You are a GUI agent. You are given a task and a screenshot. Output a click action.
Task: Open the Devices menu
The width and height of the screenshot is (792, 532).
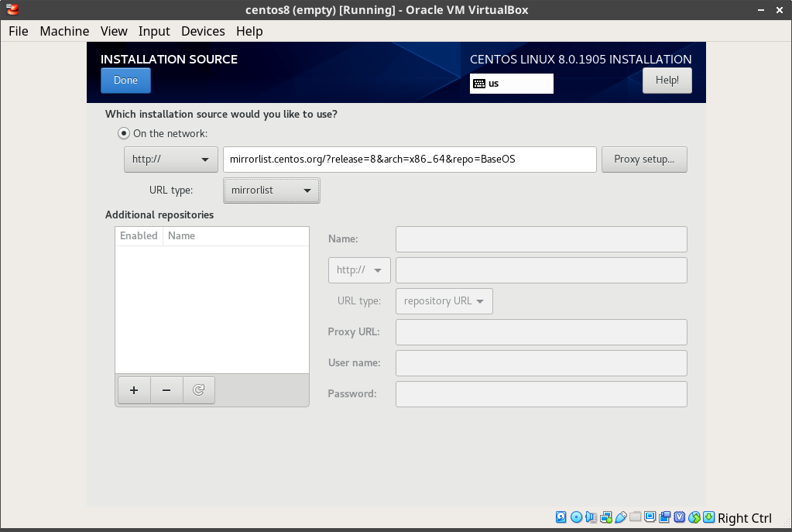point(203,31)
